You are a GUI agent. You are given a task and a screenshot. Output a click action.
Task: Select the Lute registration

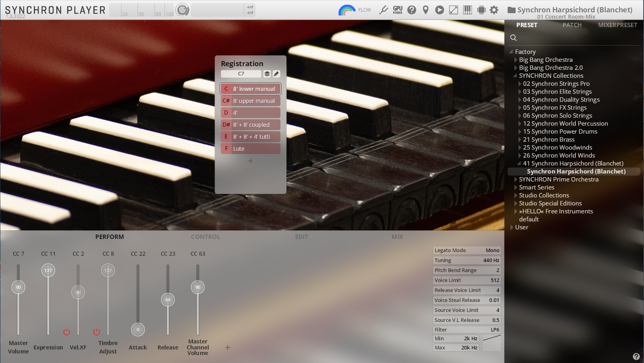tap(250, 149)
